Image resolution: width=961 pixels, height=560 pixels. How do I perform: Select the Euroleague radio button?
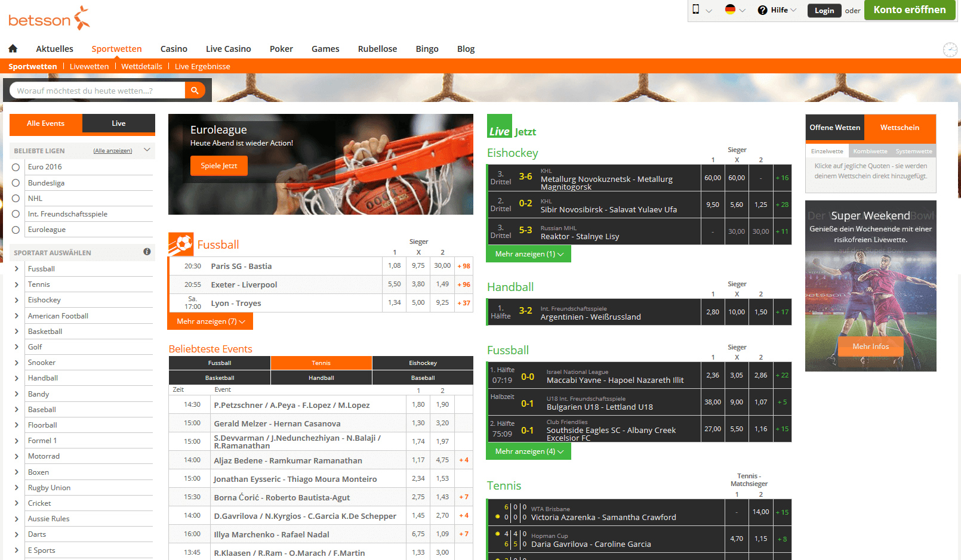(x=16, y=230)
